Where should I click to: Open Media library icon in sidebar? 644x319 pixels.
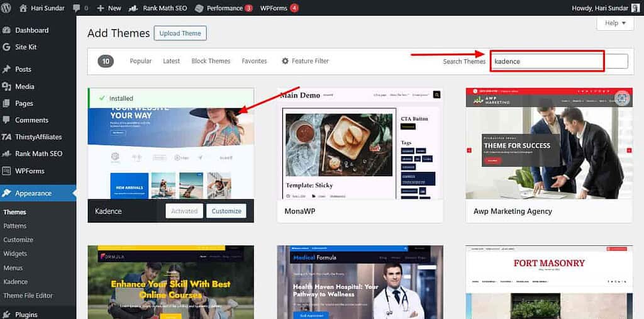pyautogui.click(x=7, y=86)
